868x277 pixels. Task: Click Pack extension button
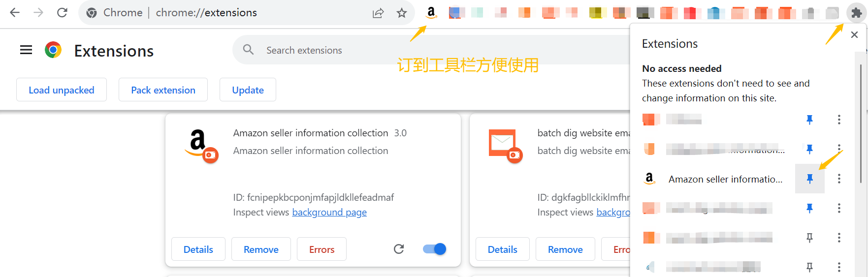click(163, 90)
